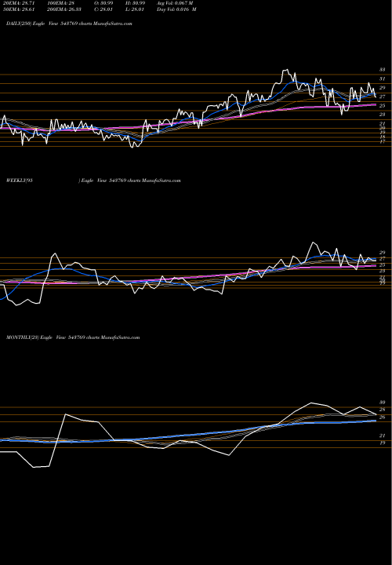This screenshot has width=392, height=565.
Task: Click the 17 price label on daily chart
Action: (383, 141)
